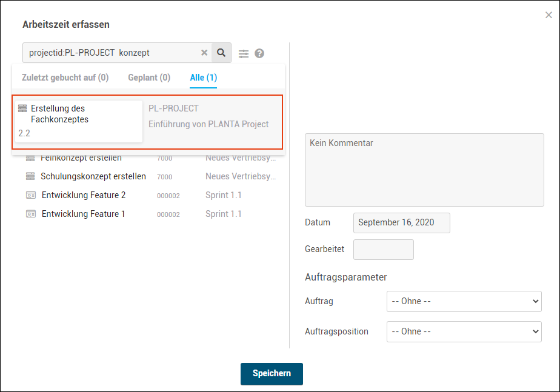Viewport: 560px width, 392px height.
Task: Focus the Gearbeitet hours field
Action: 383,250
